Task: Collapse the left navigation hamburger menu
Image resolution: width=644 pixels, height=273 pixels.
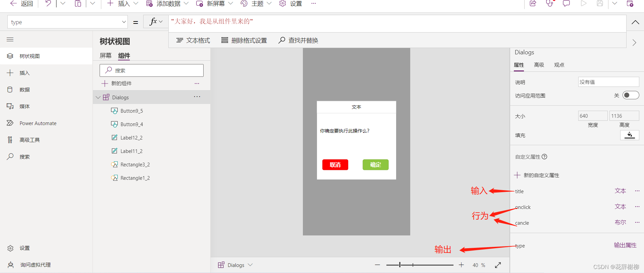Action: (x=10, y=40)
